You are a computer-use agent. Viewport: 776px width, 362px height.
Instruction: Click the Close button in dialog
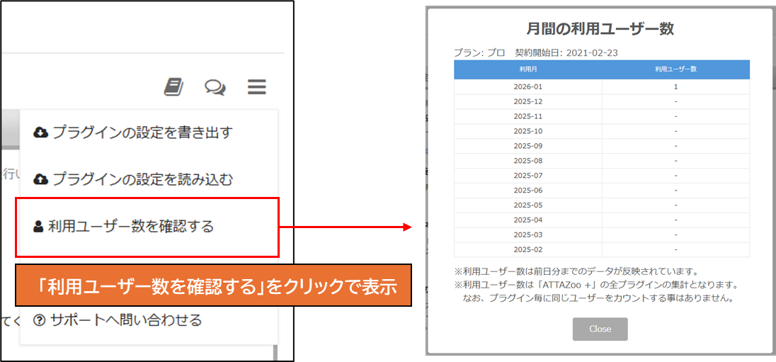(x=600, y=329)
